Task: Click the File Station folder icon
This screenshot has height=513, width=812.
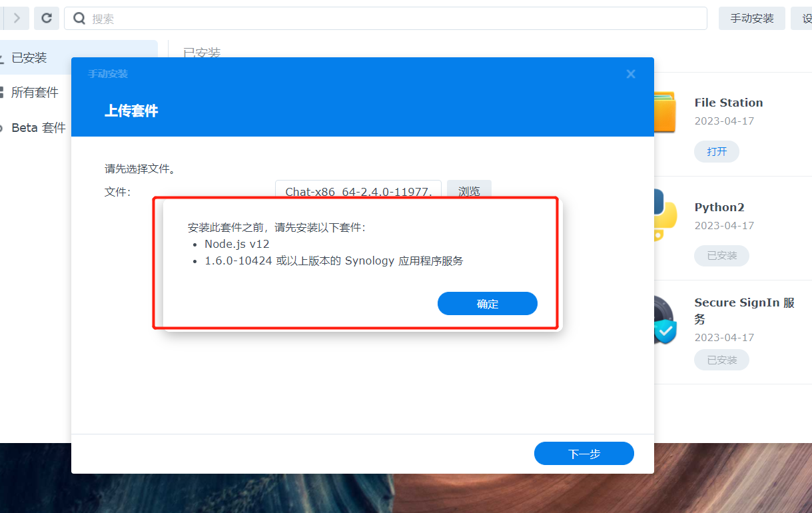Action: coord(664,112)
